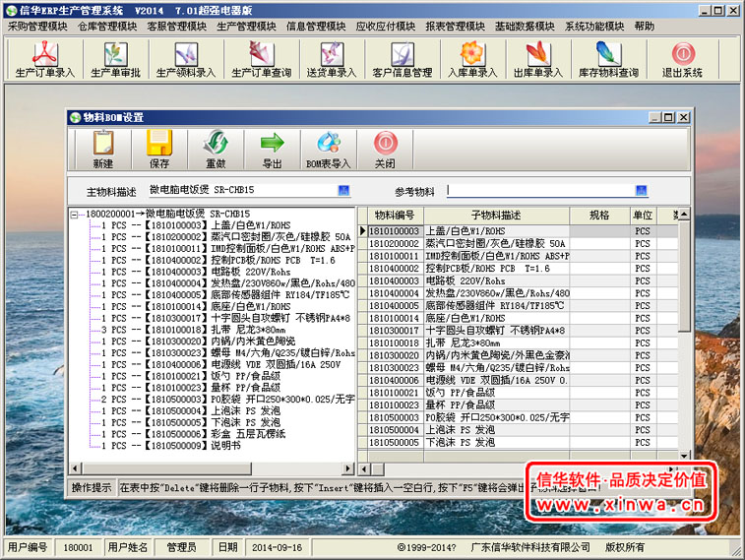
Task: Click status bar user number 180001
Action: pos(78,547)
